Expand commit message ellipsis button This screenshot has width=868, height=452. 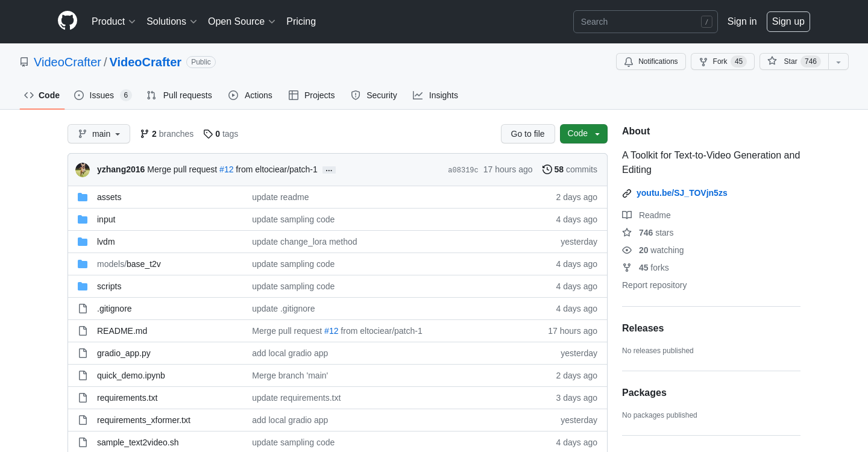[329, 170]
